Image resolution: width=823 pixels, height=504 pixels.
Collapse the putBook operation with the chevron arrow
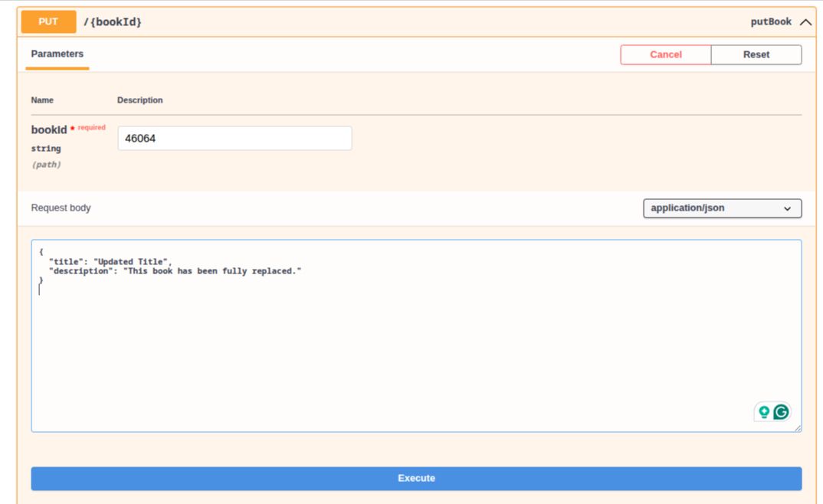pyautogui.click(x=805, y=22)
